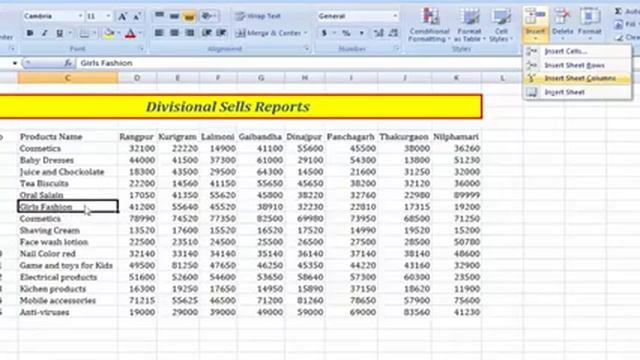
Task: Click the Products Name header cell
Action: tap(68, 137)
